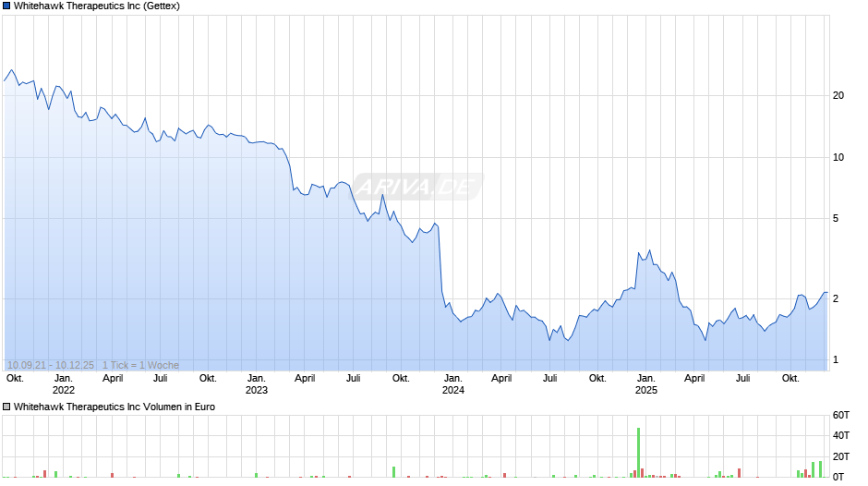Viewport: 868px width, 486px height.
Task: Click the volume axis label 40T
Action: pyautogui.click(x=841, y=435)
